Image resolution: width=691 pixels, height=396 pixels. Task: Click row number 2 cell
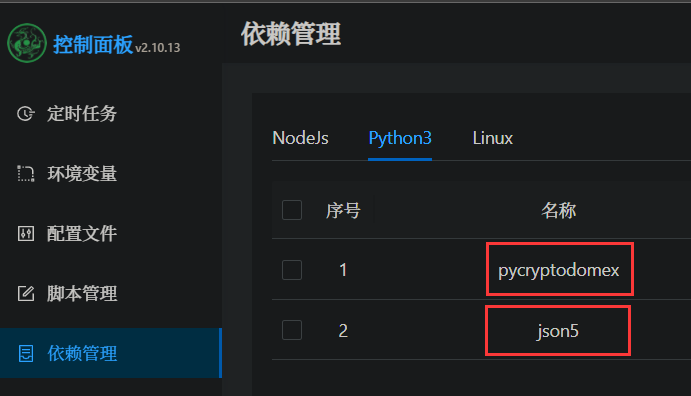tap(343, 330)
